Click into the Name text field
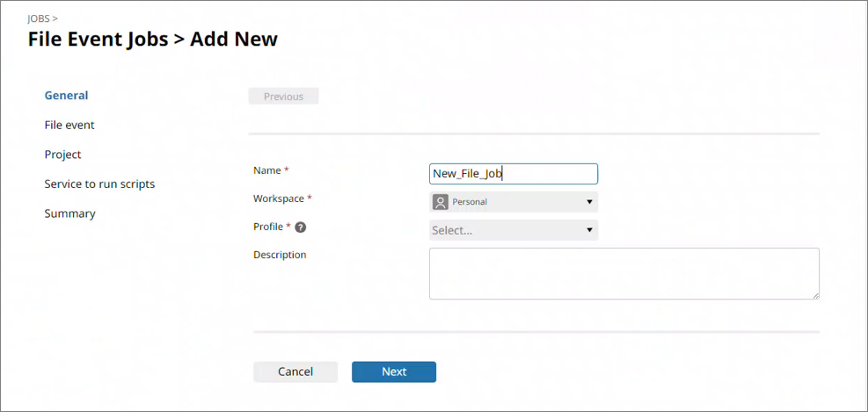This screenshot has height=412, width=868. [513, 174]
